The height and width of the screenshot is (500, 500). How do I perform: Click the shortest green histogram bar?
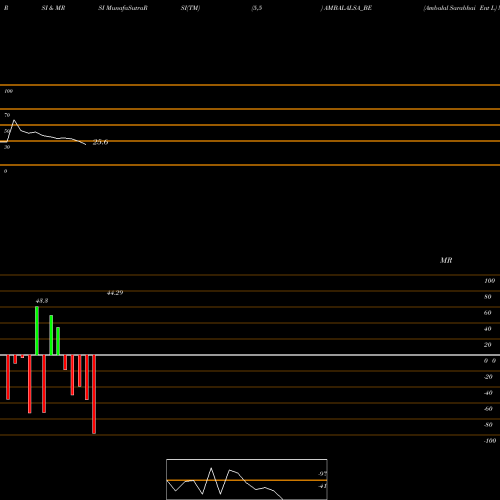58,341
